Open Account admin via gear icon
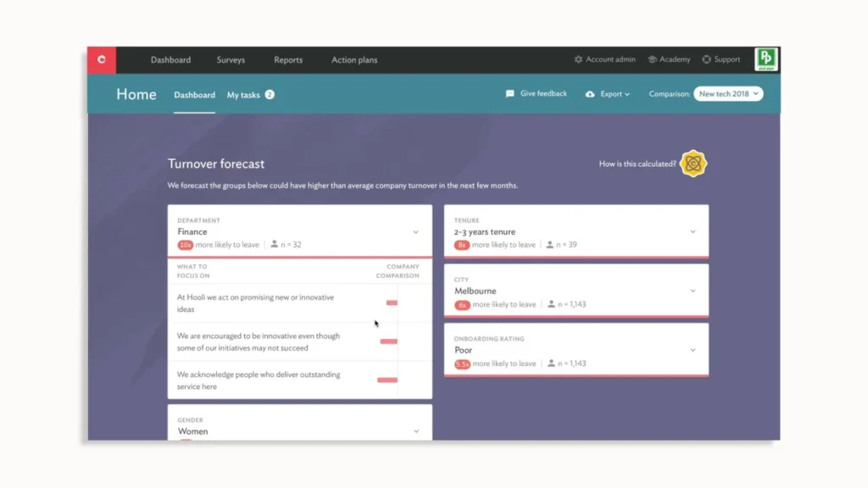 point(577,59)
